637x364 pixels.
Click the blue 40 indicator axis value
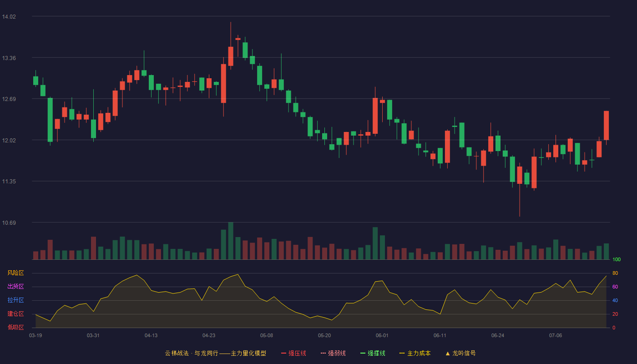(615, 300)
